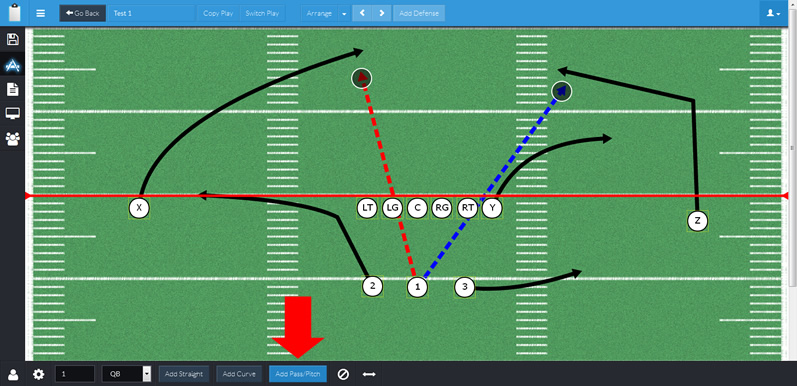
Task: Click the play name field 'Test 1'
Action: pos(152,13)
